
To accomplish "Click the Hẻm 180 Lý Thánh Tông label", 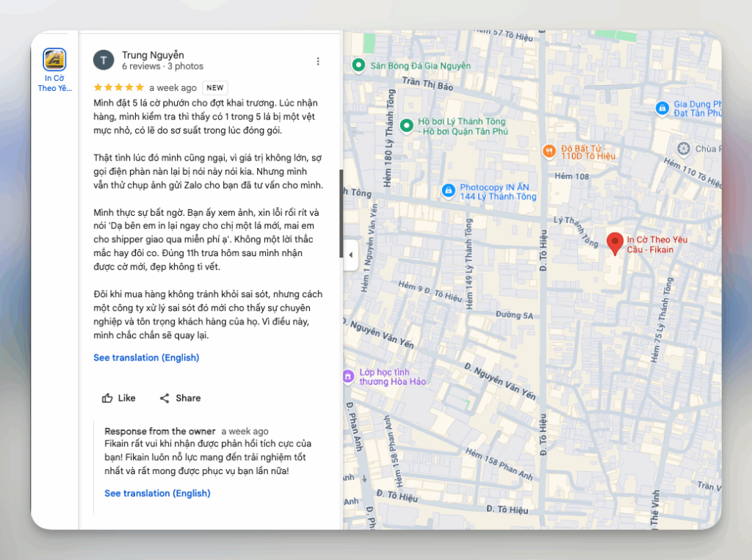I will (x=389, y=138).
